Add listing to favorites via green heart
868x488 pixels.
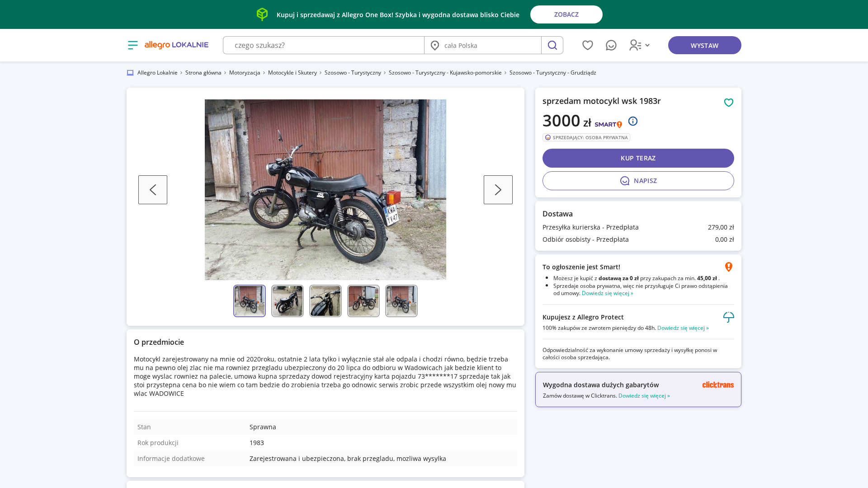pyautogui.click(x=729, y=103)
